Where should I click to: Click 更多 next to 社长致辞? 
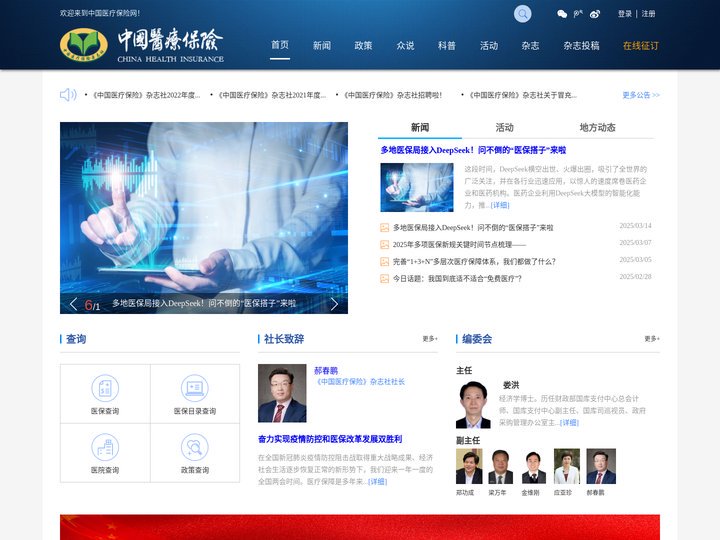pos(430,339)
